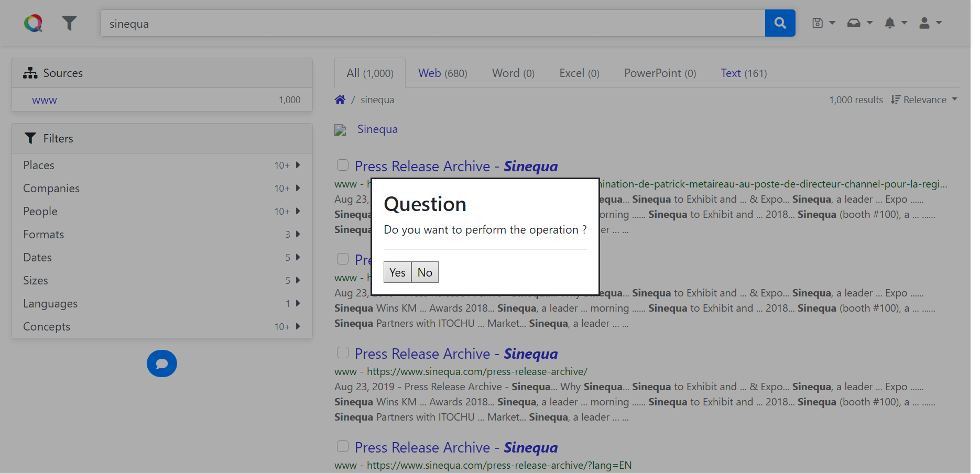Open the user account icon menu
980x474 pixels.
(930, 23)
